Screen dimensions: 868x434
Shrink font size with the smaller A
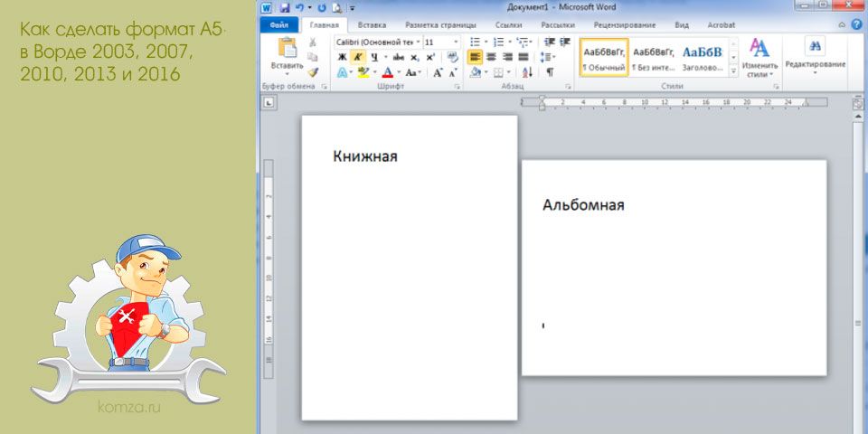pyautogui.click(x=452, y=72)
